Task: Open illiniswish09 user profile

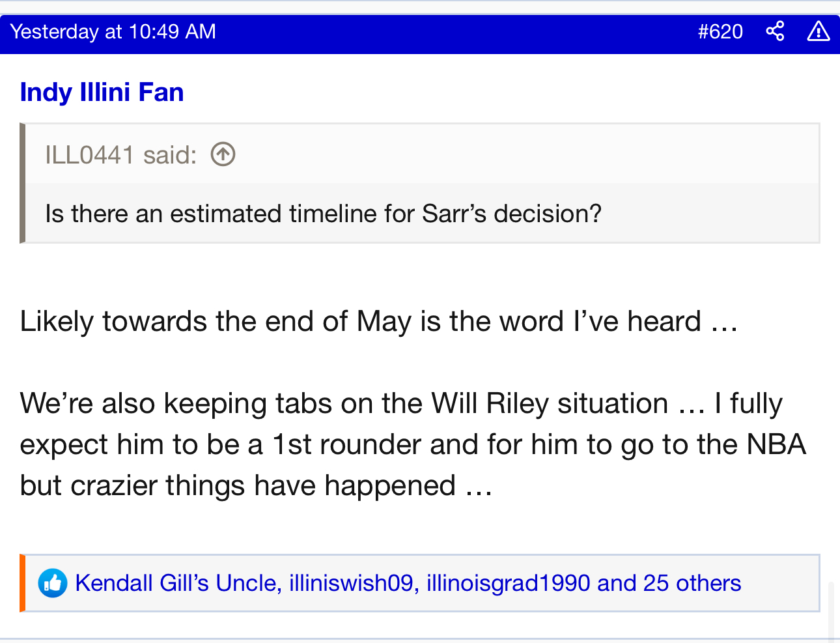Action: (351, 583)
